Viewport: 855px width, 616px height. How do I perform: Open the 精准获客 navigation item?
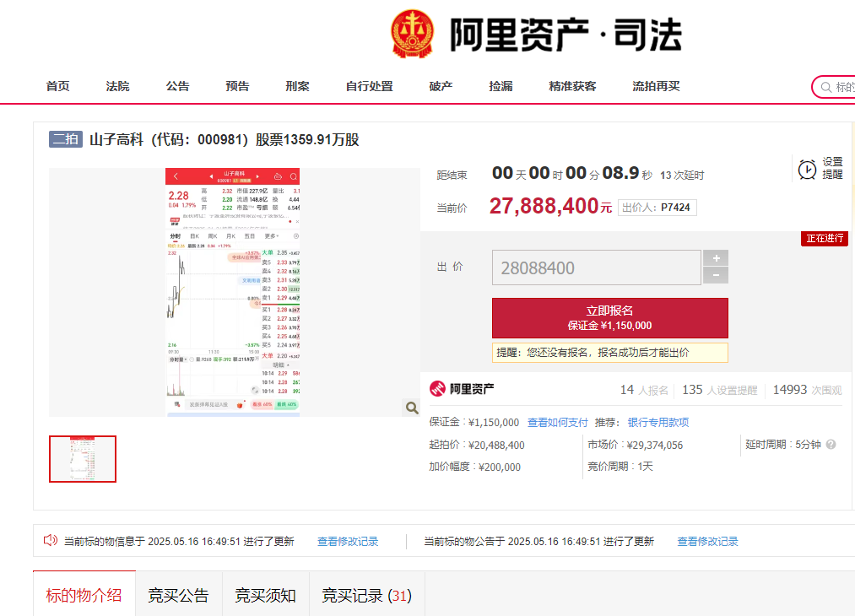click(x=572, y=86)
